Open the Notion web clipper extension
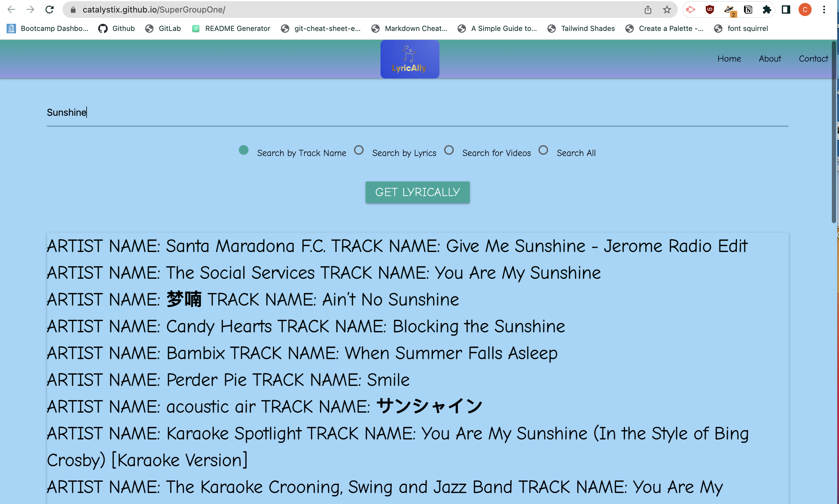 (748, 10)
